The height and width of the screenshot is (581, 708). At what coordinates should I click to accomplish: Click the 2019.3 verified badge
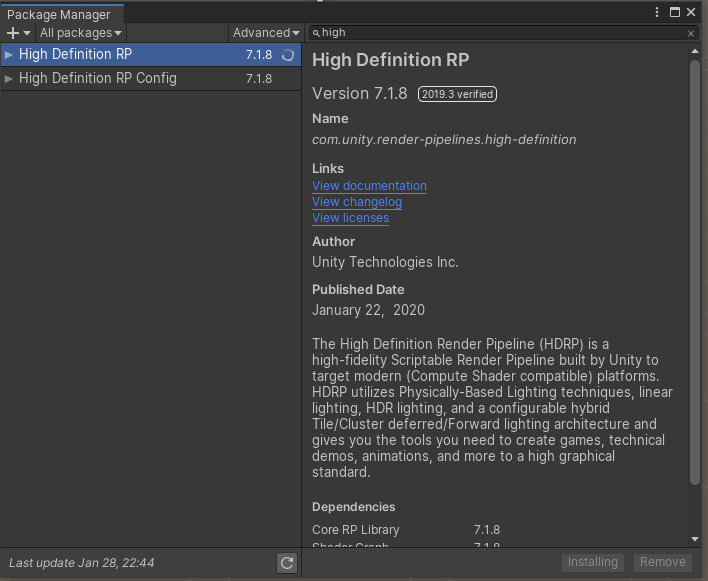pyautogui.click(x=457, y=94)
